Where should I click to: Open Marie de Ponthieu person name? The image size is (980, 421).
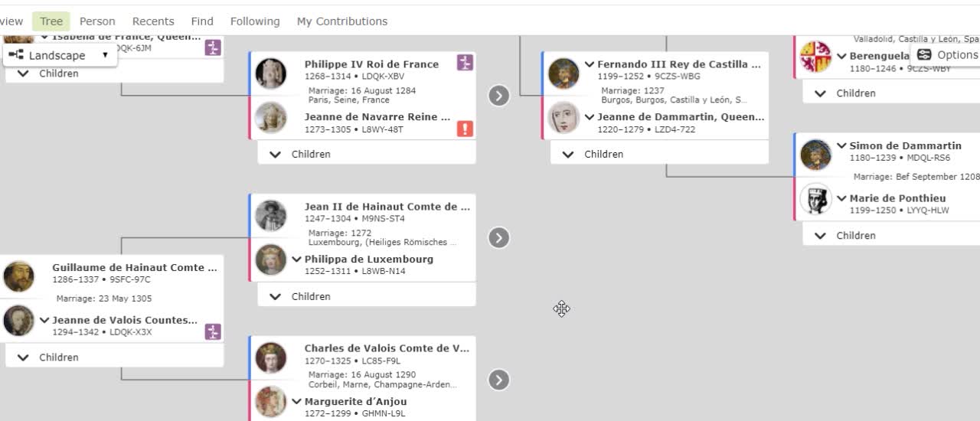(897, 198)
